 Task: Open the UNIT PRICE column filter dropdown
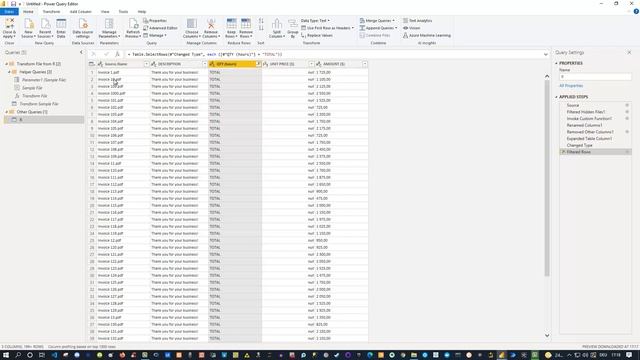pyautogui.click(x=311, y=64)
